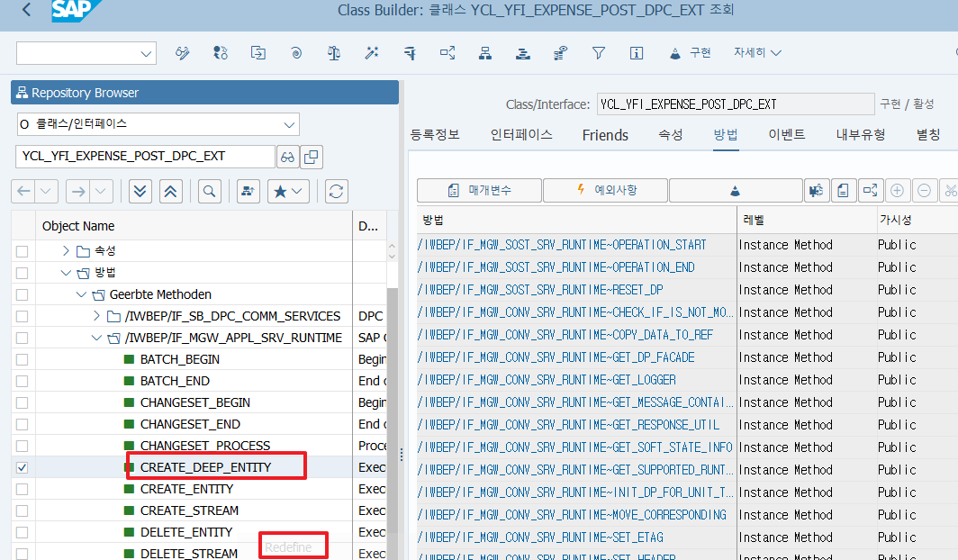Click the navigate back left arrow in browser
This screenshot has height=560, width=958.
point(23,192)
